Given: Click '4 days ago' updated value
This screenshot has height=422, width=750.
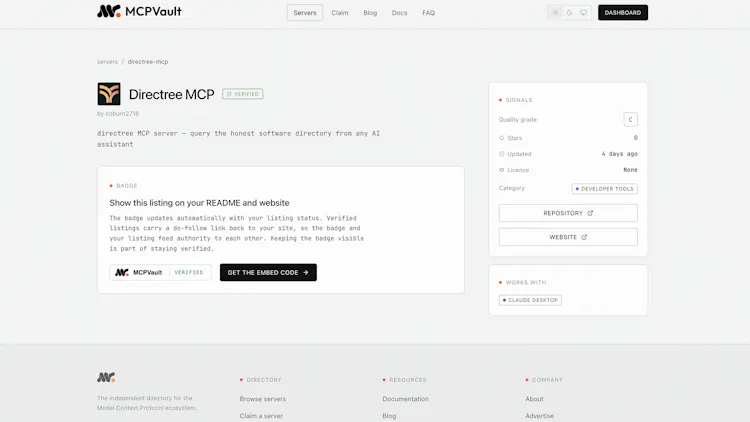Looking at the screenshot, I should [x=619, y=154].
